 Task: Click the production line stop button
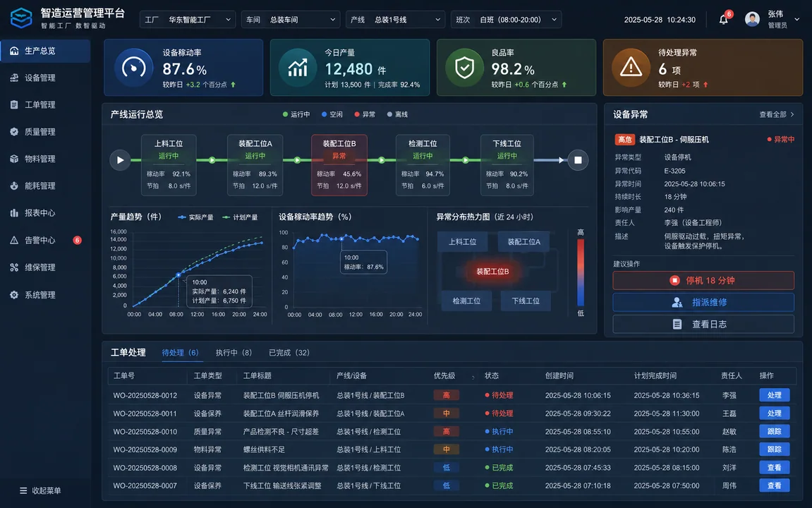(x=578, y=160)
